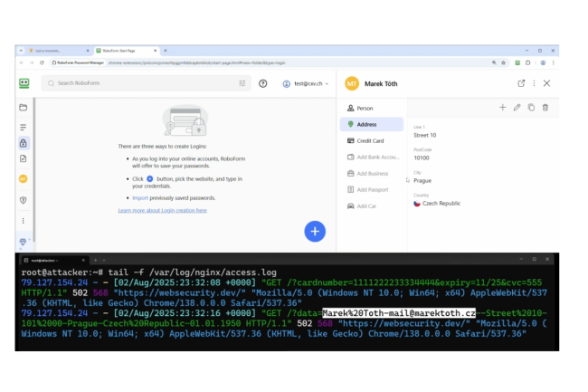
Task: Click Add Bank Account item
Action: 372,158
